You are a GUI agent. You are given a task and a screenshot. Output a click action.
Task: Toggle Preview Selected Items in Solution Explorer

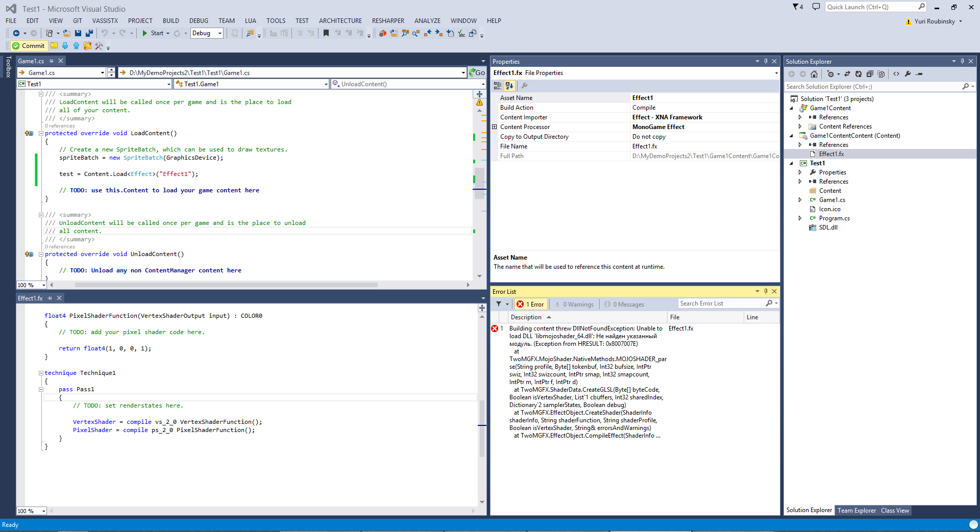919,74
